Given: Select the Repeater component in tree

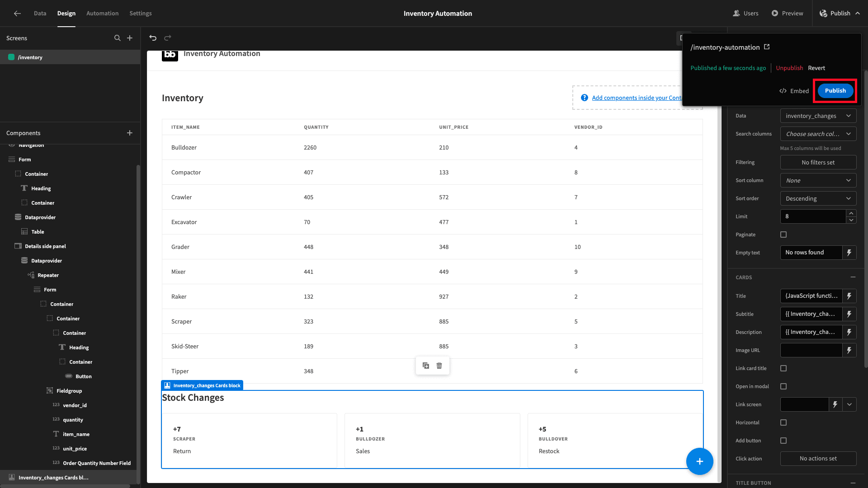Looking at the screenshot, I should [48, 275].
